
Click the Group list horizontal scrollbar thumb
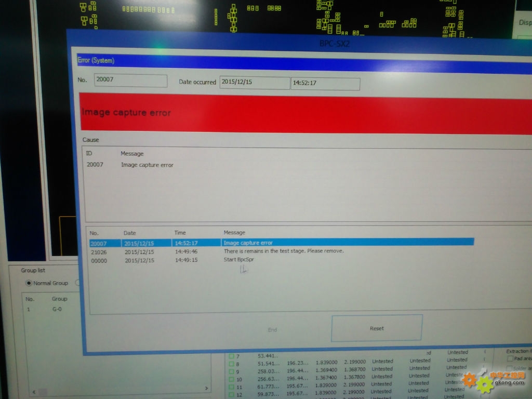tap(43, 392)
